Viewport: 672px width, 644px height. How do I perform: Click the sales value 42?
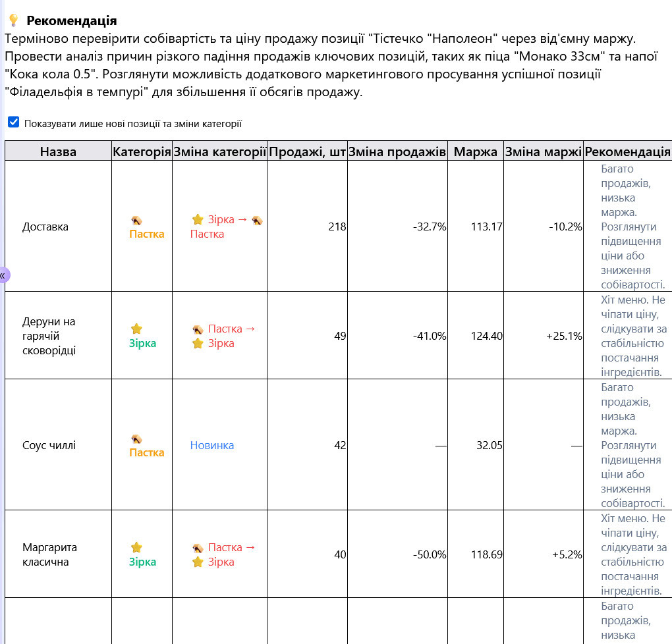341,445
